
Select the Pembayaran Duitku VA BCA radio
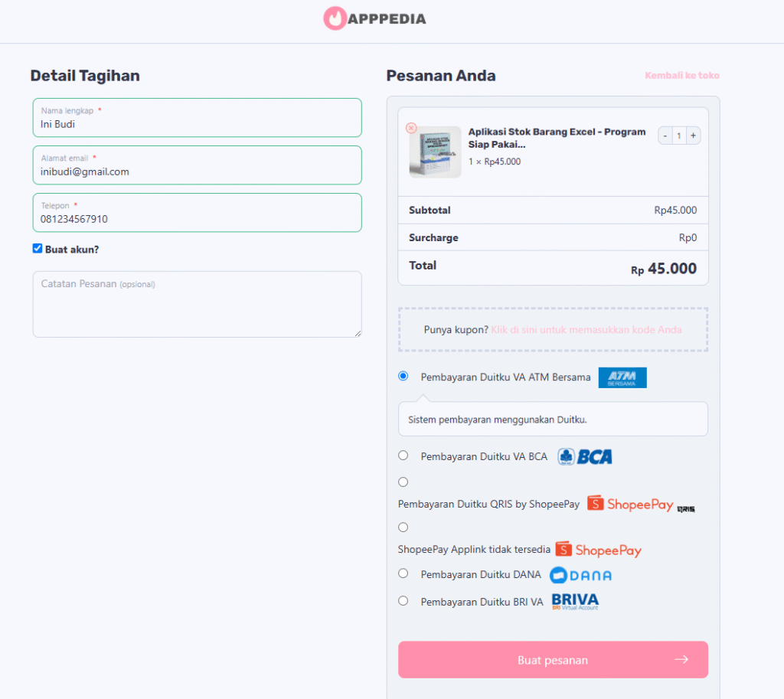coord(403,456)
